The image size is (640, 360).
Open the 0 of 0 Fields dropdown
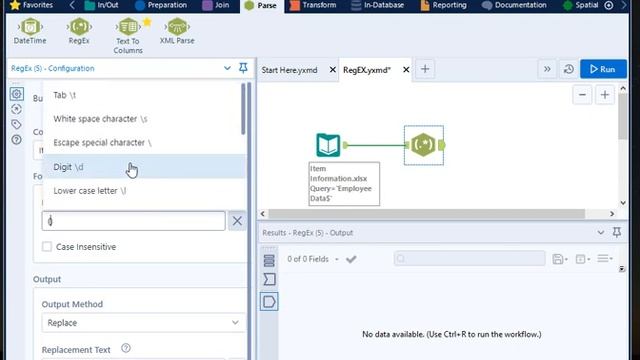coord(313,259)
